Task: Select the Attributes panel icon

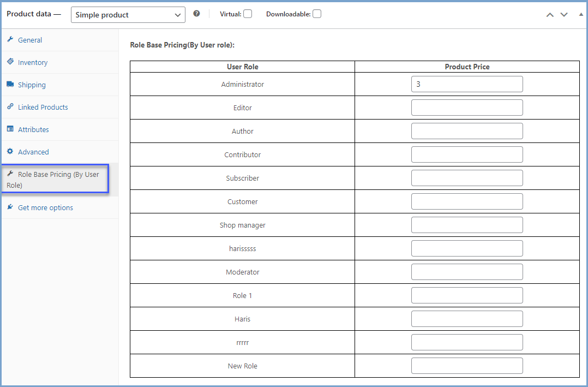Action: (x=9, y=129)
